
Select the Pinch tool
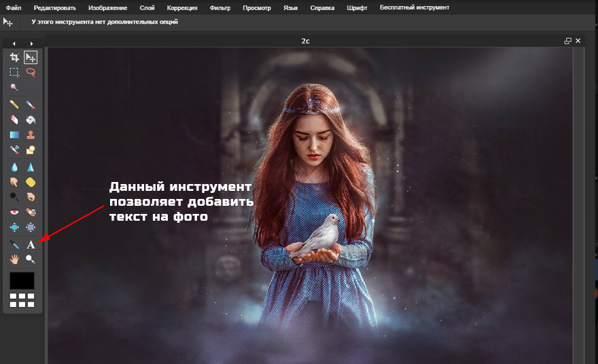pyautogui.click(x=31, y=227)
